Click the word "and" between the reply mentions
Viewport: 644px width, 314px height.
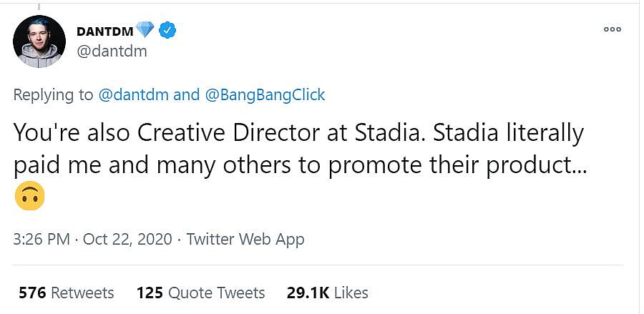coord(187,94)
